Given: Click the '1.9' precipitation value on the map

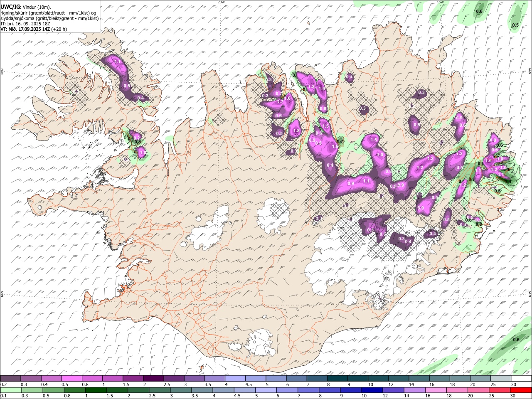Looking at the screenshot, I should (x=321, y=88).
